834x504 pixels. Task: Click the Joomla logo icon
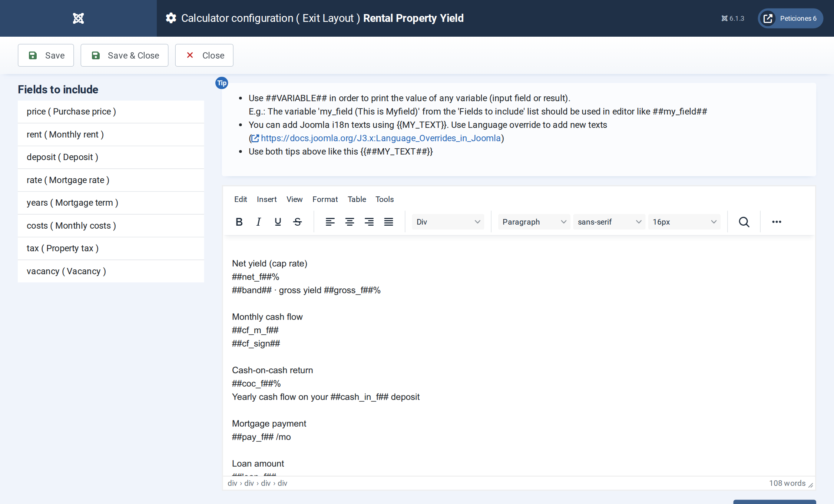coord(78,18)
